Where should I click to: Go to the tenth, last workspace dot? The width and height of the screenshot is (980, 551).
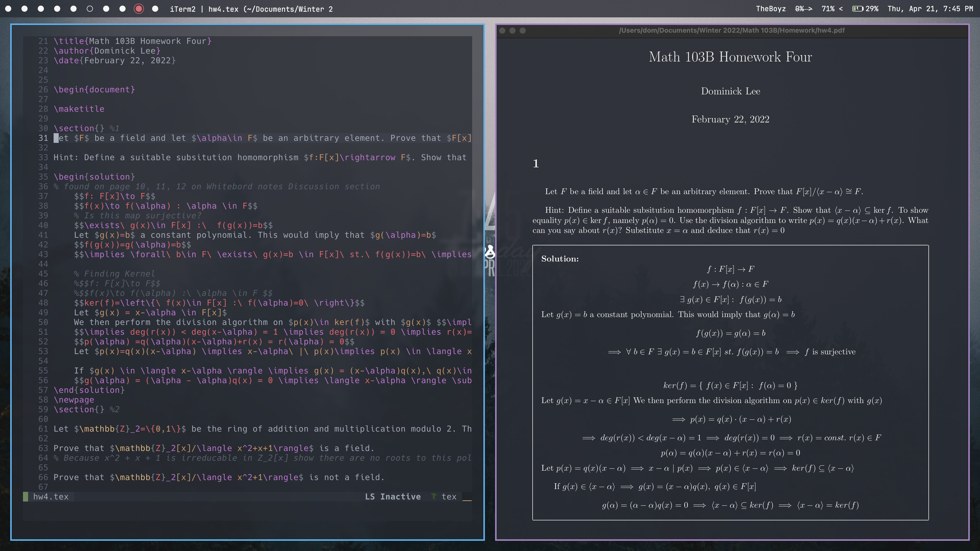(155, 9)
